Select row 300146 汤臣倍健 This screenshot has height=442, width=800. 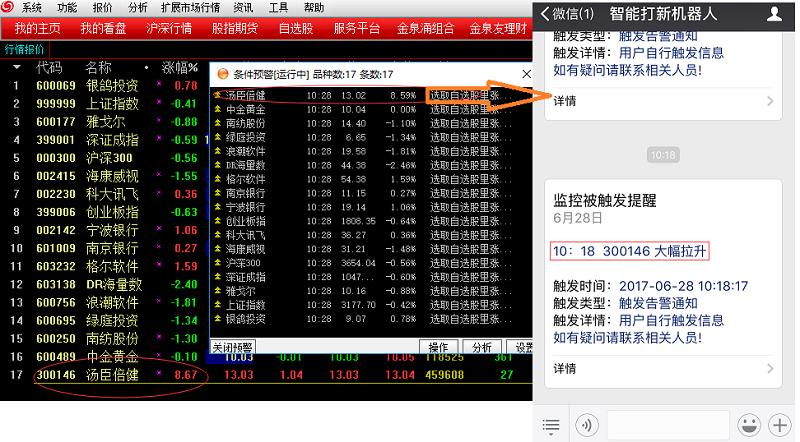click(x=105, y=375)
